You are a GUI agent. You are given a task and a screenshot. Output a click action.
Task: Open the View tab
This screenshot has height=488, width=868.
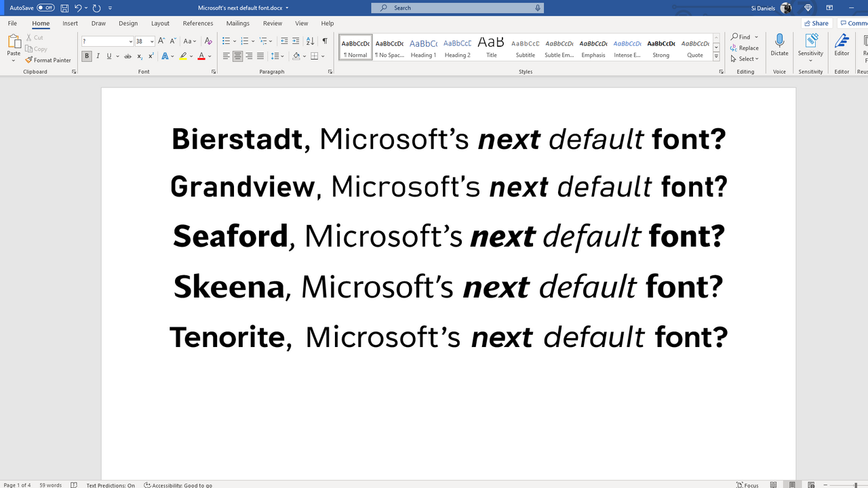click(x=302, y=23)
